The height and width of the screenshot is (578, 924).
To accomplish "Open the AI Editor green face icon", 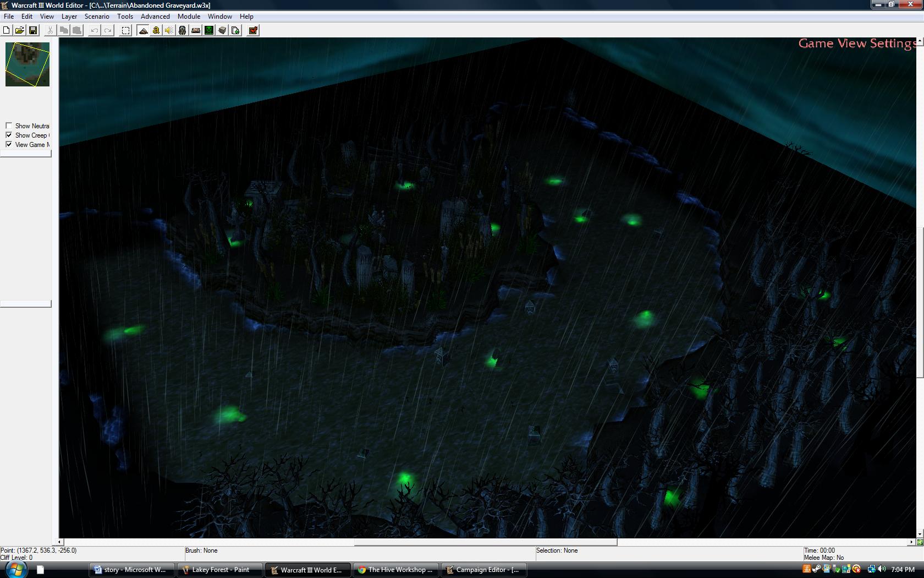I will pyautogui.click(x=209, y=30).
